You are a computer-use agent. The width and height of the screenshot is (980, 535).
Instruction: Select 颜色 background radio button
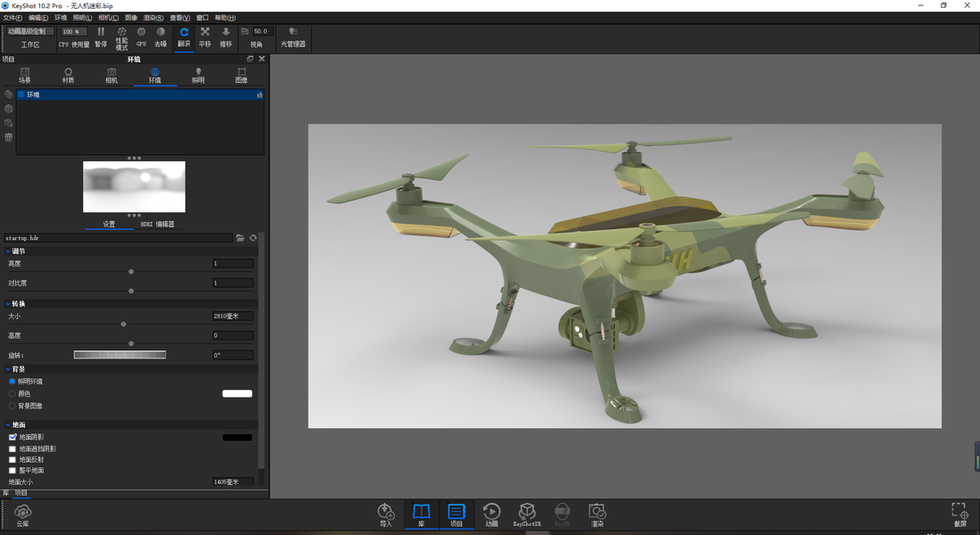(x=12, y=394)
